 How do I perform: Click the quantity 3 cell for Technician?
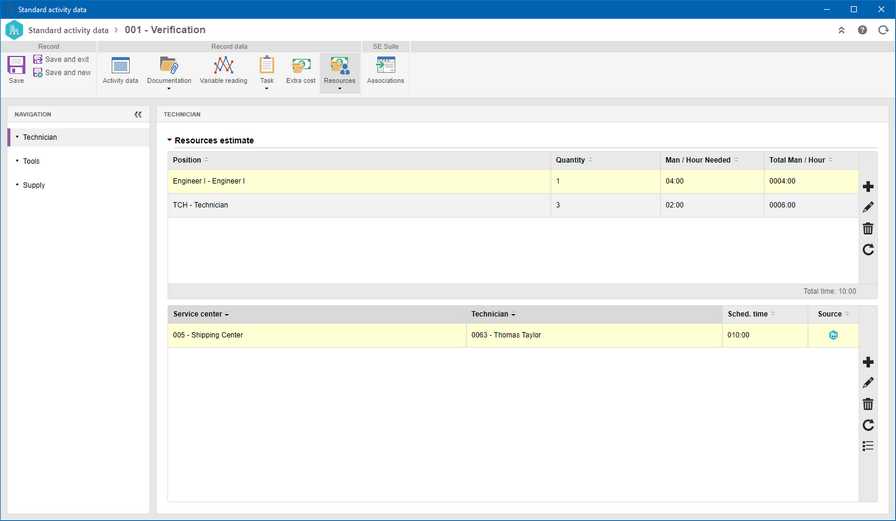point(606,205)
